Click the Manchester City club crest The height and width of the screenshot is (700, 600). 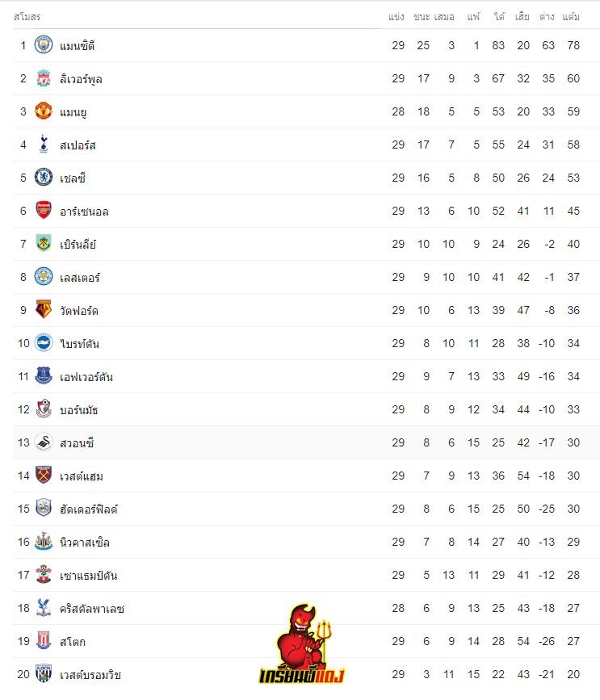(44, 45)
